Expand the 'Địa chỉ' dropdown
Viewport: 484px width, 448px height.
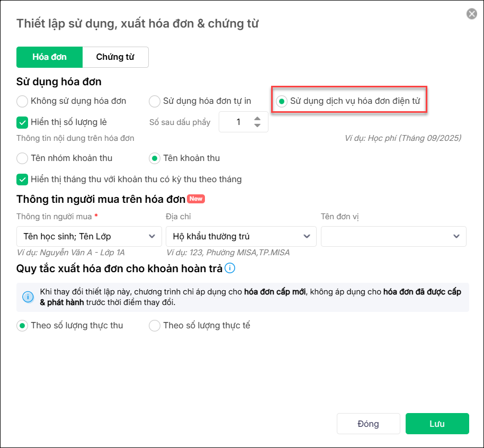[241, 236]
